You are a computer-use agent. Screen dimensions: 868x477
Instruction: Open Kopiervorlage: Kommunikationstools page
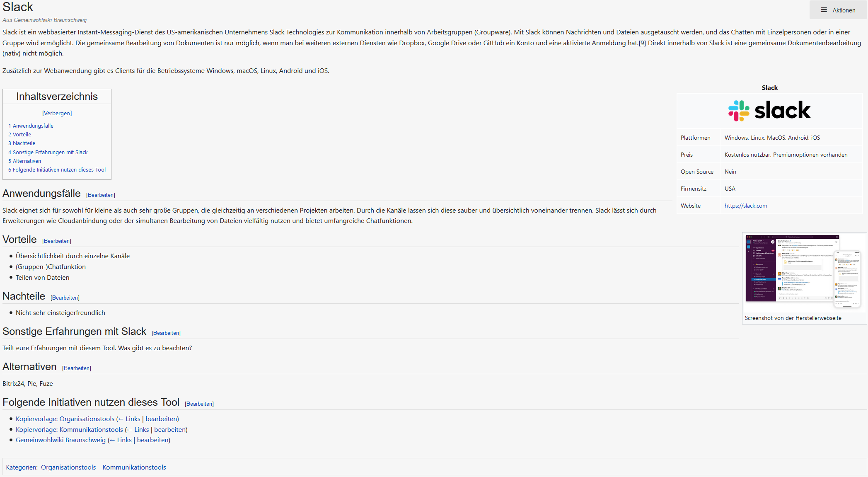[x=69, y=429]
